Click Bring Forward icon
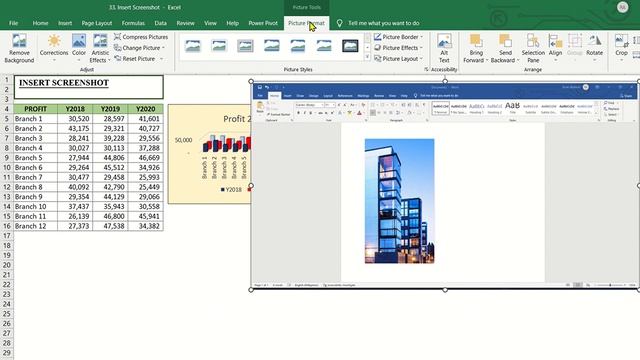The width and height of the screenshot is (640, 360). [x=476, y=41]
